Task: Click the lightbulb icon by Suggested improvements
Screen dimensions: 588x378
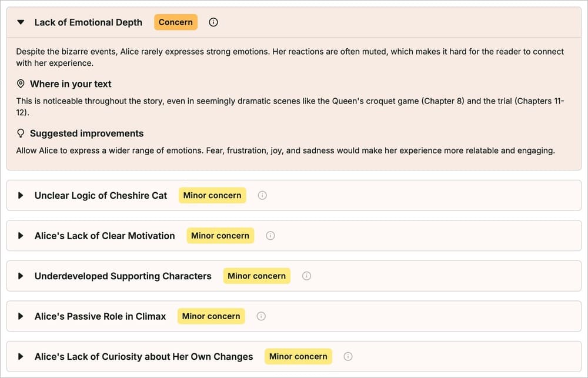Action: (x=21, y=133)
